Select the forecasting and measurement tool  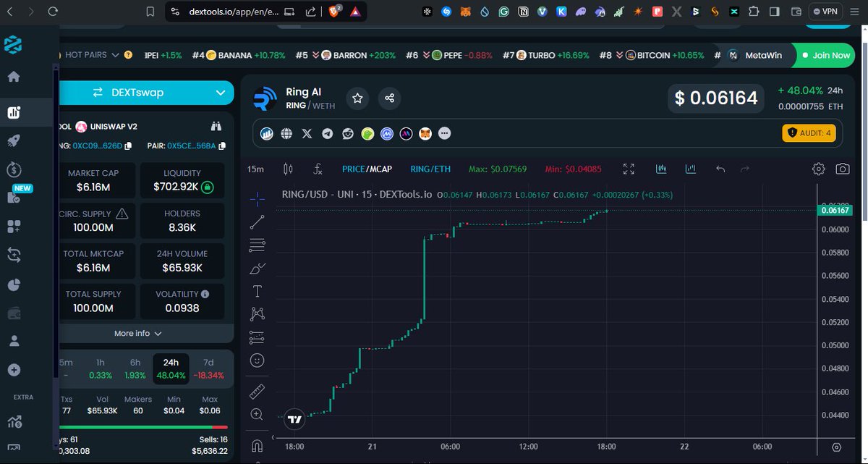pos(257,337)
